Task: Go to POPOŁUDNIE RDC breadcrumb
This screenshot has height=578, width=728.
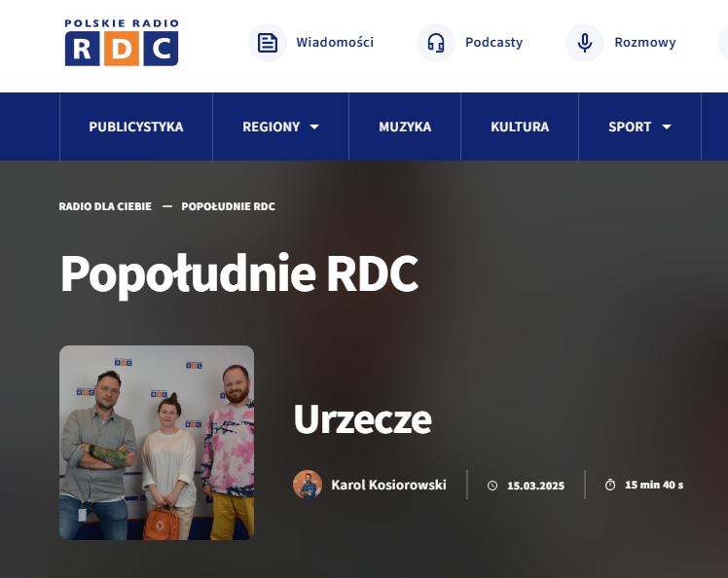Action: 228,206
